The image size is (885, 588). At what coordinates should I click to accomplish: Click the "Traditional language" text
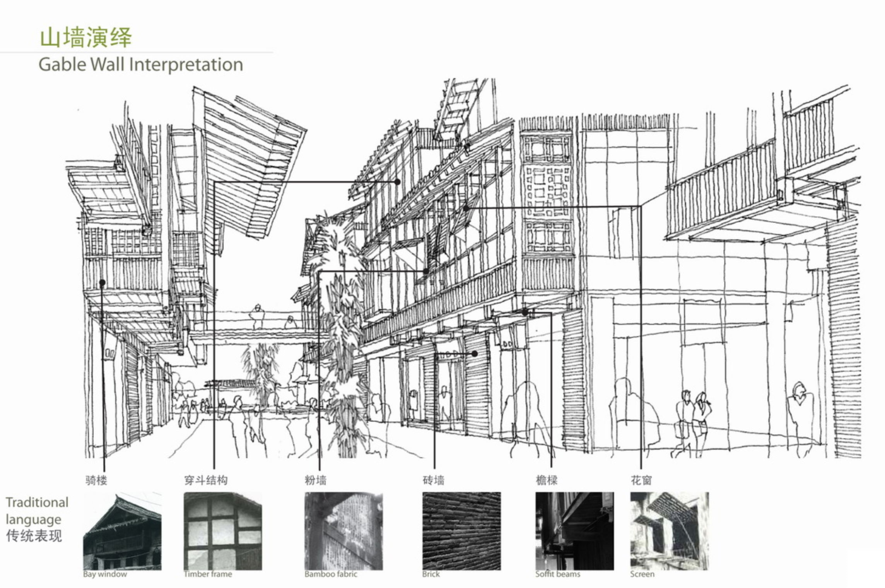point(37,511)
